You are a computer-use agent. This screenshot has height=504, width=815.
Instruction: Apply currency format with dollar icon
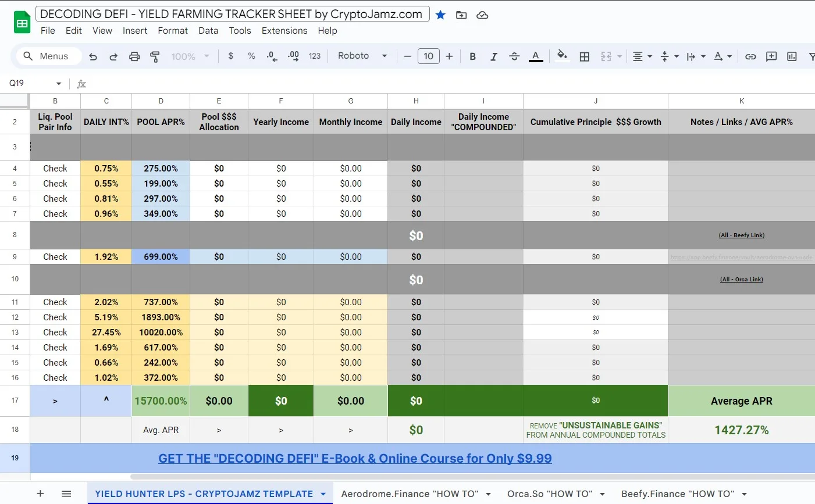[231, 56]
